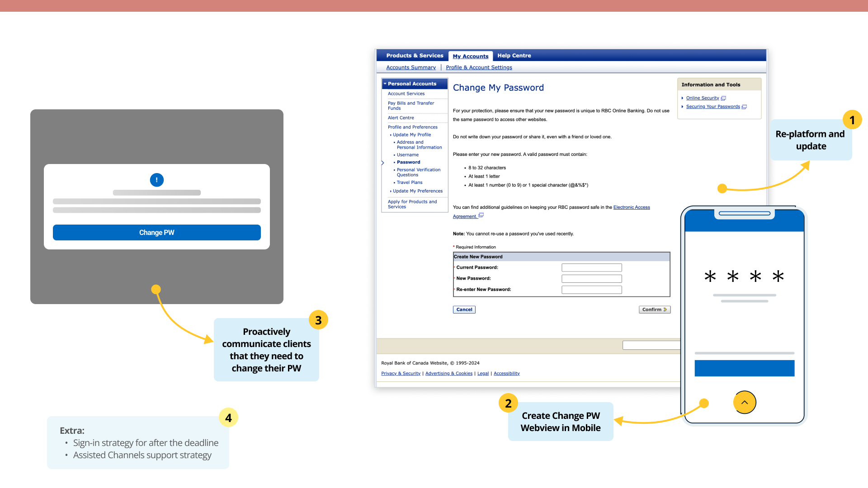Click the yellow chevron-up button on phone

[x=745, y=402]
